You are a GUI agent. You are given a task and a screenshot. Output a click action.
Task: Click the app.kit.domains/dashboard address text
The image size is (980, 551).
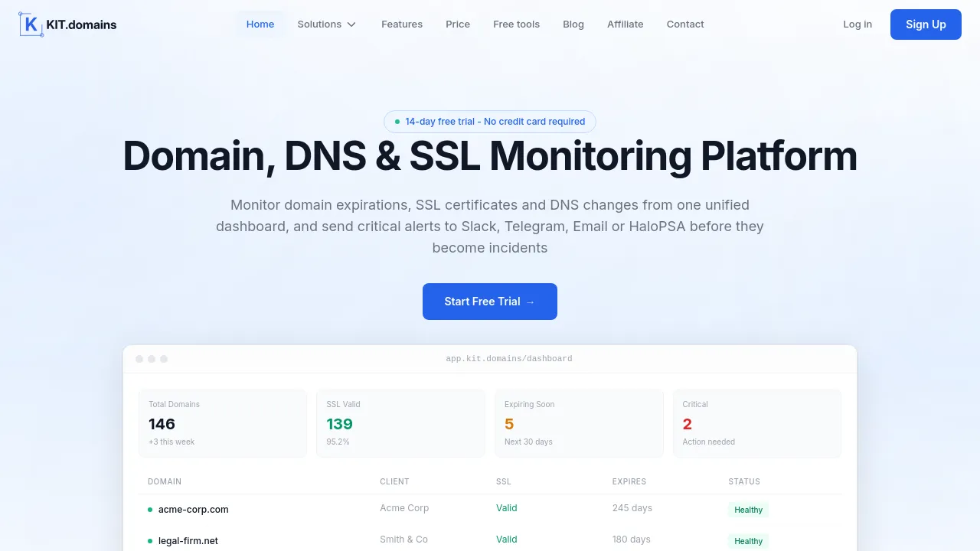(509, 359)
